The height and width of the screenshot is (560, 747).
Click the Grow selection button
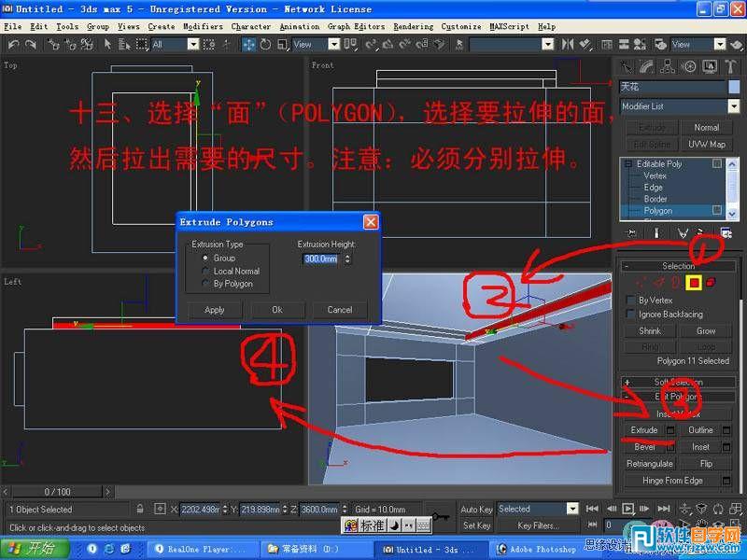pyautogui.click(x=706, y=331)
